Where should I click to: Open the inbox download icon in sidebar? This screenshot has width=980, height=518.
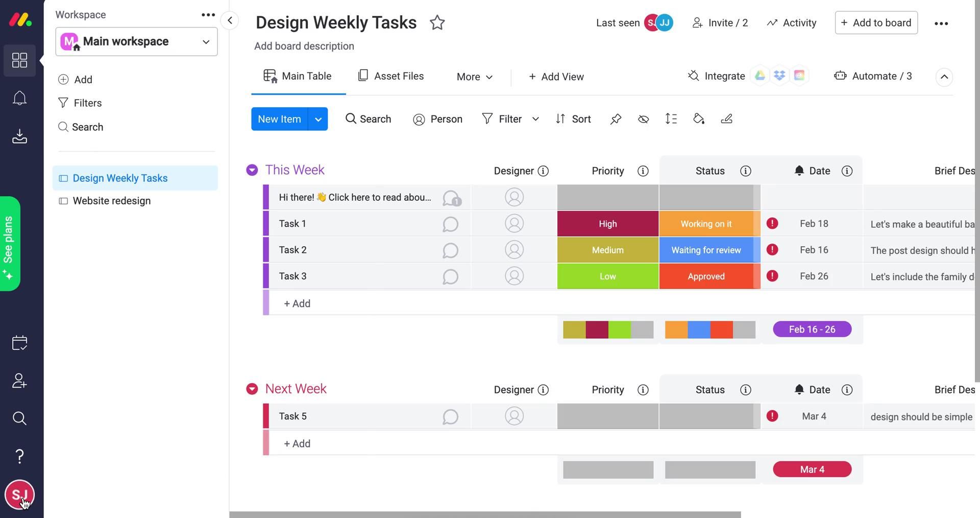[x=19, y=136]
